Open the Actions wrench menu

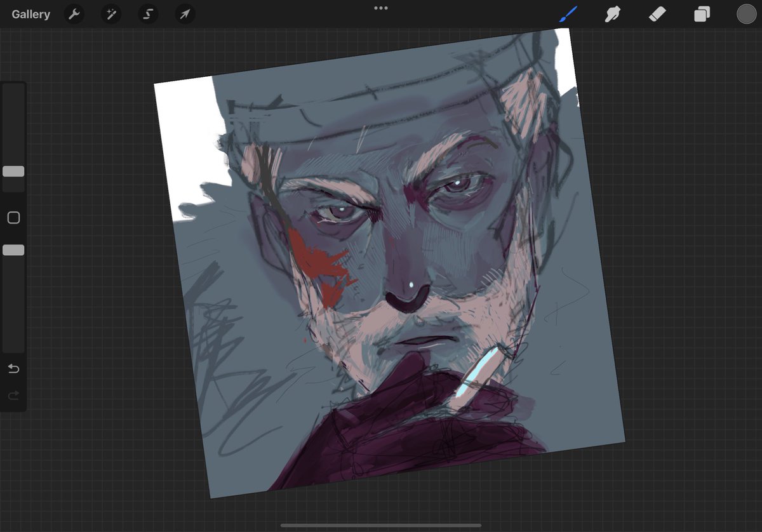(x=75, y=14)
